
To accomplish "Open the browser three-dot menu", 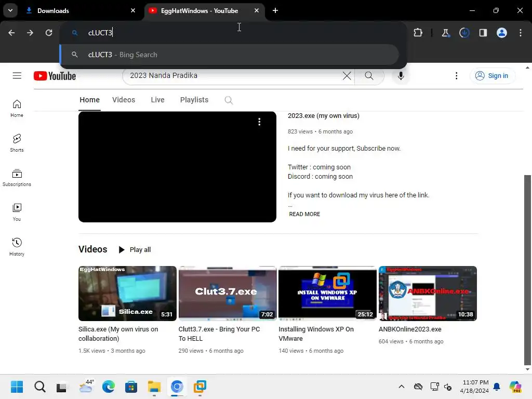I will 521,33.
